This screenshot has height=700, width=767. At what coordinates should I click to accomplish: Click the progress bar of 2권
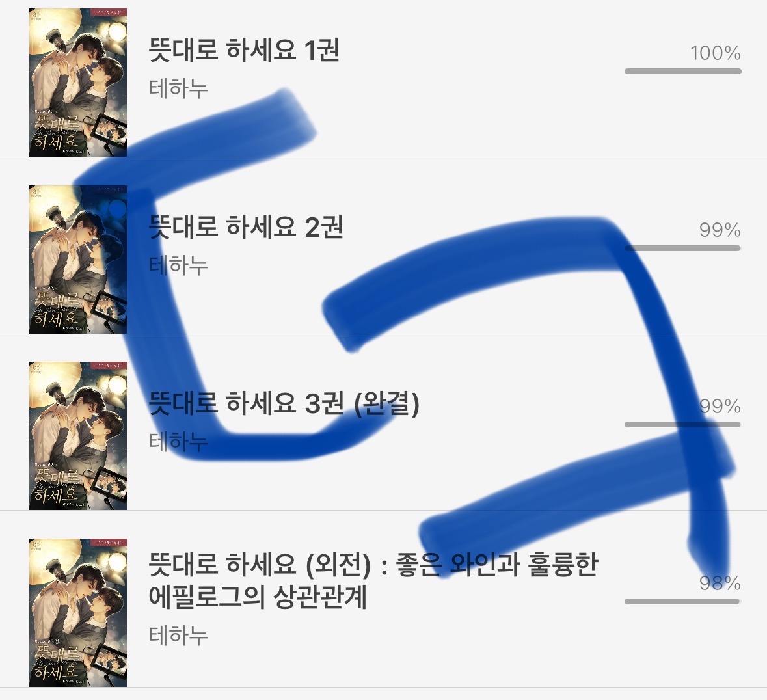pyautogui.click(x=683, y=248)
